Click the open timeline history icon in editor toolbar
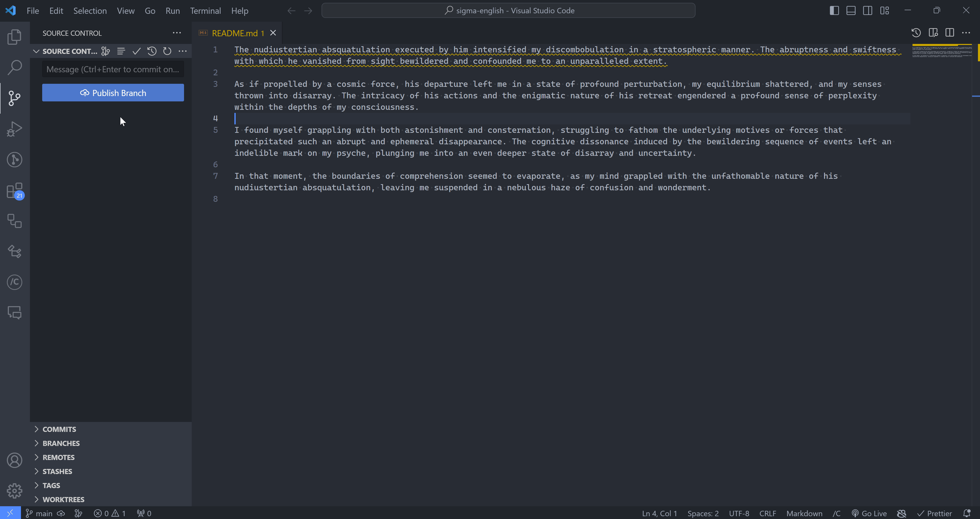 coord(916,33)
